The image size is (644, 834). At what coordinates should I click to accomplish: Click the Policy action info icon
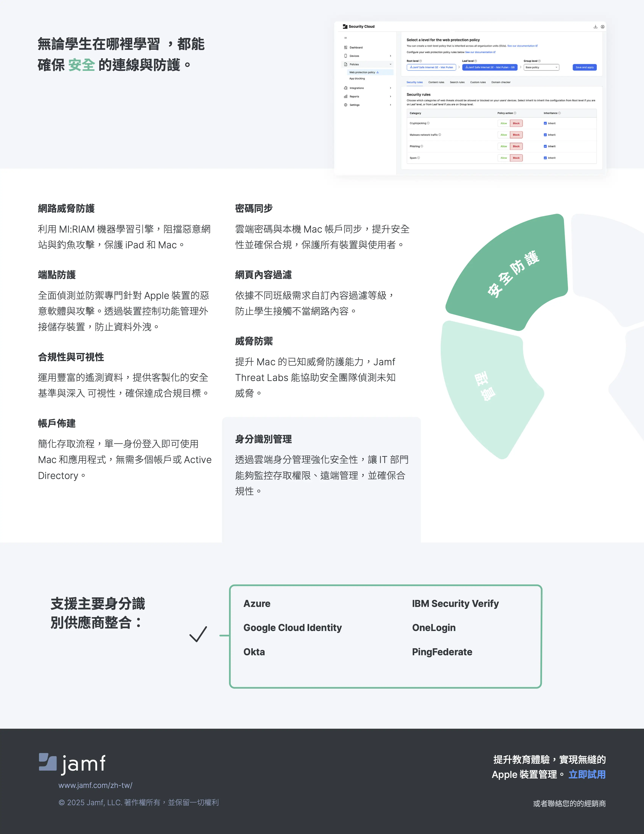pyautogui.click(x=515, y=113)
